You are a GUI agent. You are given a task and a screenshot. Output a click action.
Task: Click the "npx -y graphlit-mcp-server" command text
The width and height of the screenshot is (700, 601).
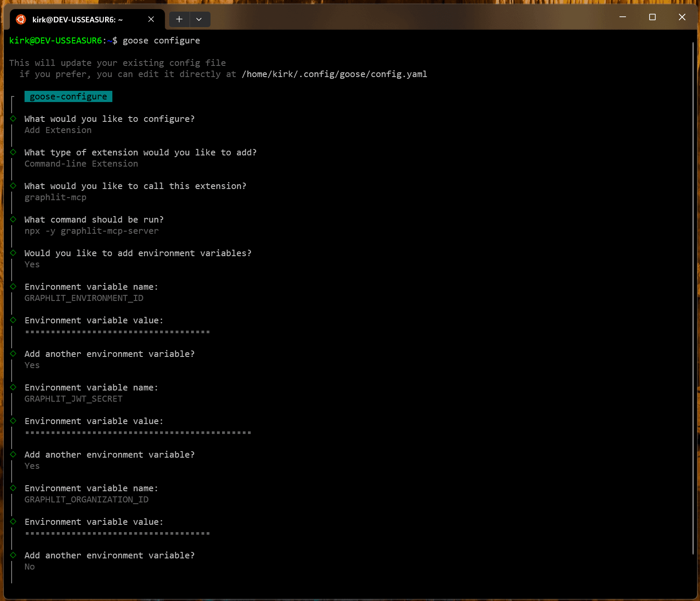point(92,231)
